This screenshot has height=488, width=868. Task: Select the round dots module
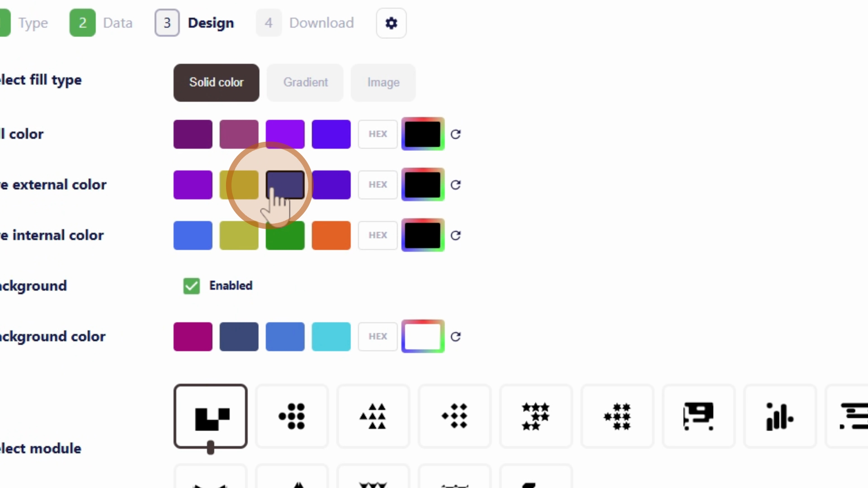click(x=292, y=416)
